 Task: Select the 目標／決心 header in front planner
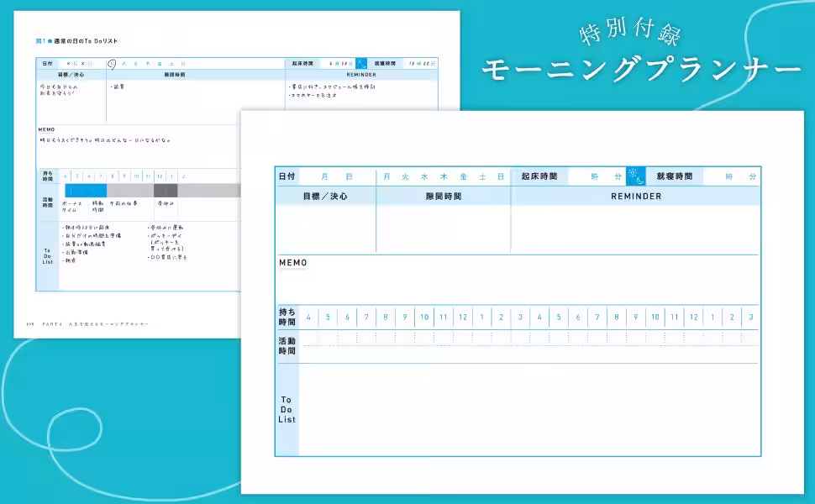tap(325, 197)
